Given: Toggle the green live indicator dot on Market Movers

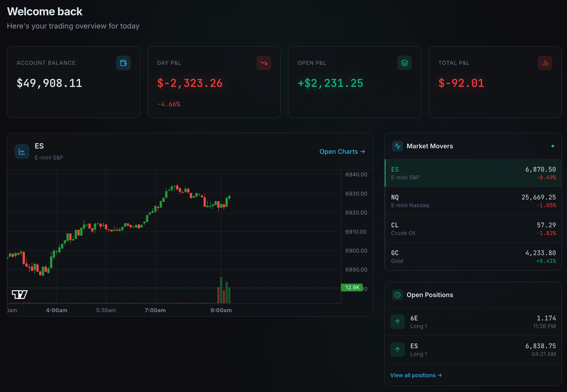Looking at the screenshot, I should tap(553, 146).
